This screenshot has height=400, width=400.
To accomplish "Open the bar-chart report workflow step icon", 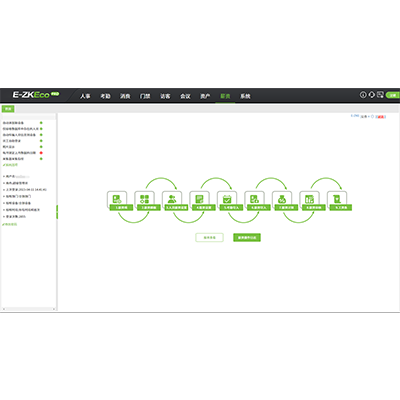I will pos(309,200).
